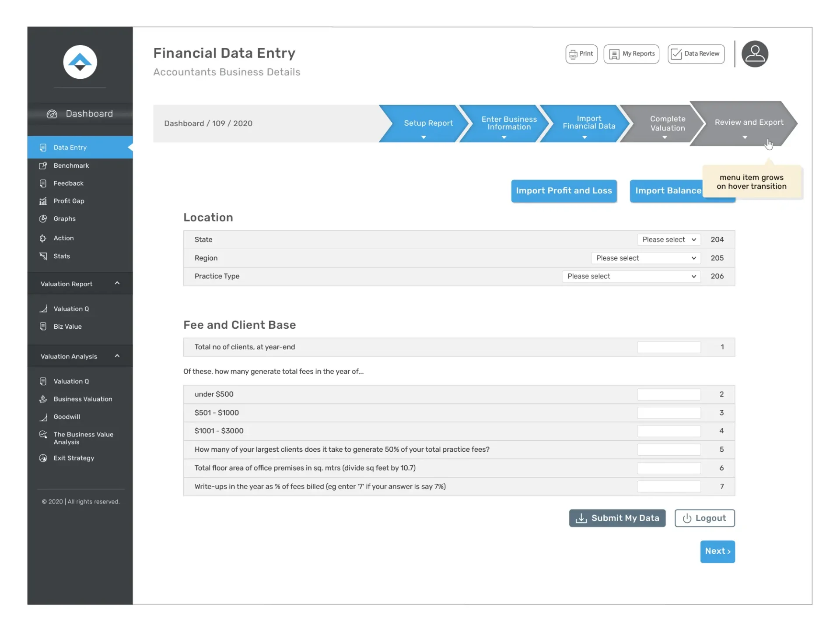The image size is (840, 633).
Task: Click the Graphs pie chart icon
Action: point(43,219)
